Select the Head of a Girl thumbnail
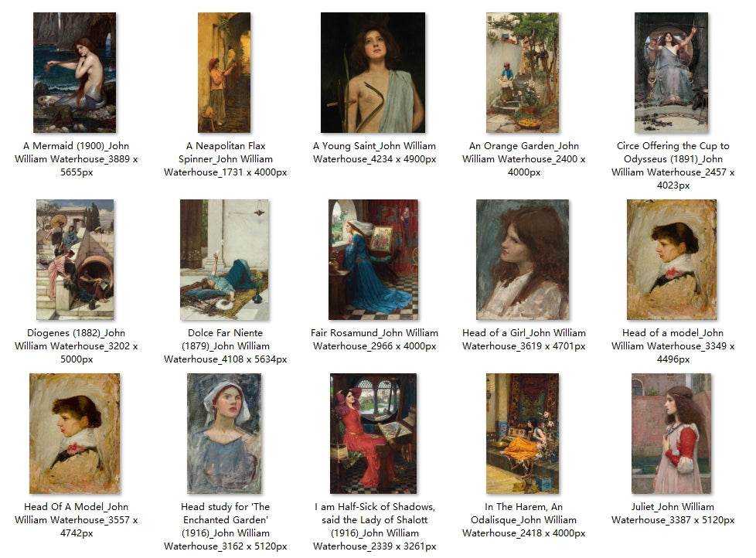The height and width of the screenshot is (558, 756). pyautogui.click(x=523, y=260)
